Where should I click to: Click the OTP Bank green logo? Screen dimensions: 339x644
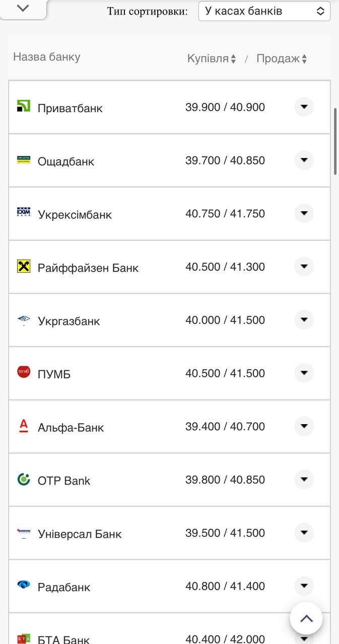click(x=24, y=479)
